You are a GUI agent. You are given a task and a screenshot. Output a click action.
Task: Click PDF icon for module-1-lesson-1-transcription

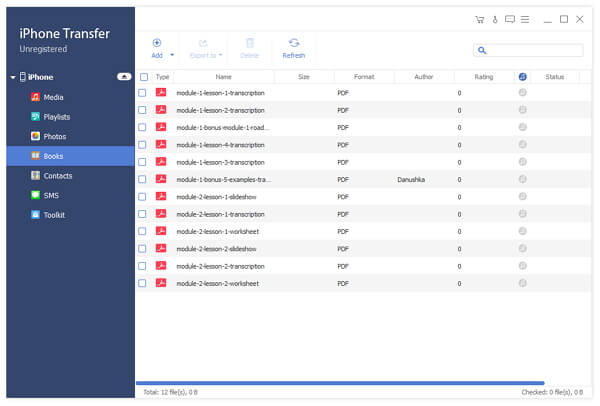click(x=161, y=92)
